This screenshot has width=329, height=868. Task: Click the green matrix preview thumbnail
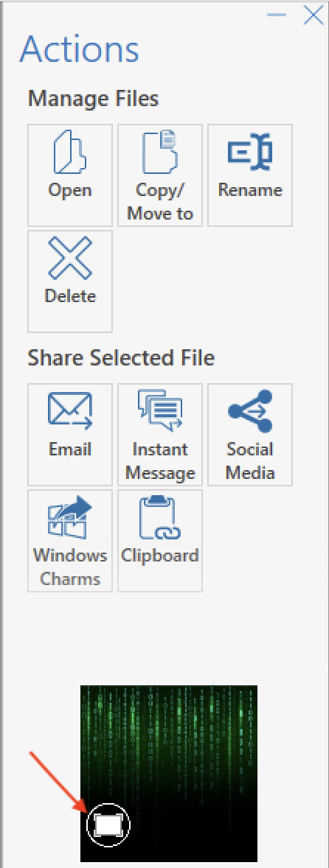coord(169,774)
